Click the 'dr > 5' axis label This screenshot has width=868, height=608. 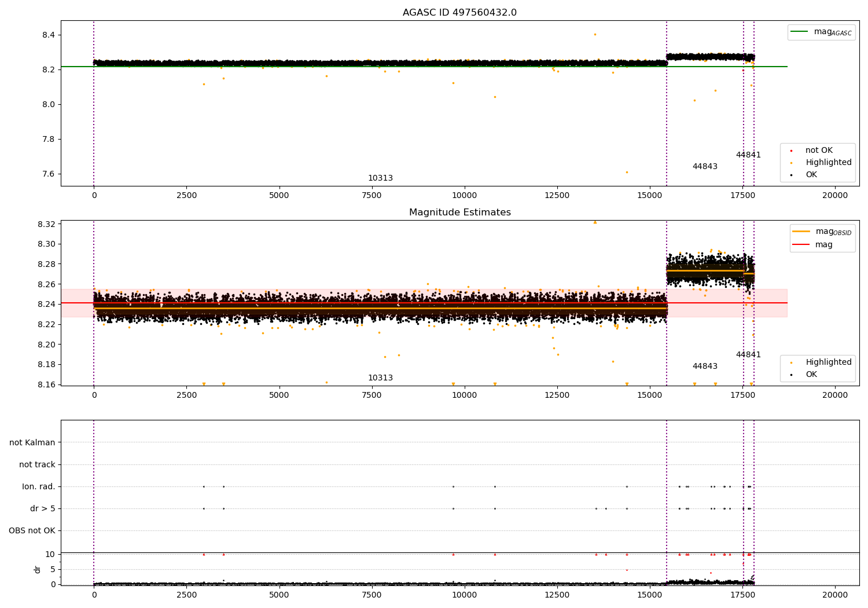pos(43,509)
